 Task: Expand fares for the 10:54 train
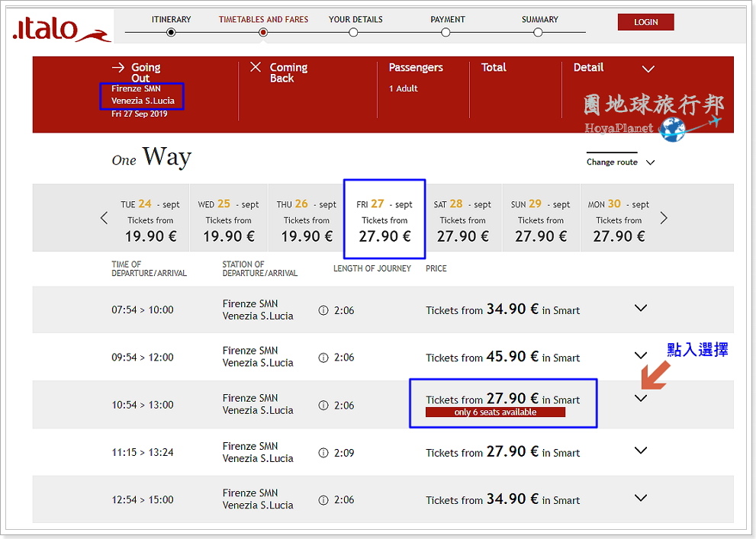[641, 399]
